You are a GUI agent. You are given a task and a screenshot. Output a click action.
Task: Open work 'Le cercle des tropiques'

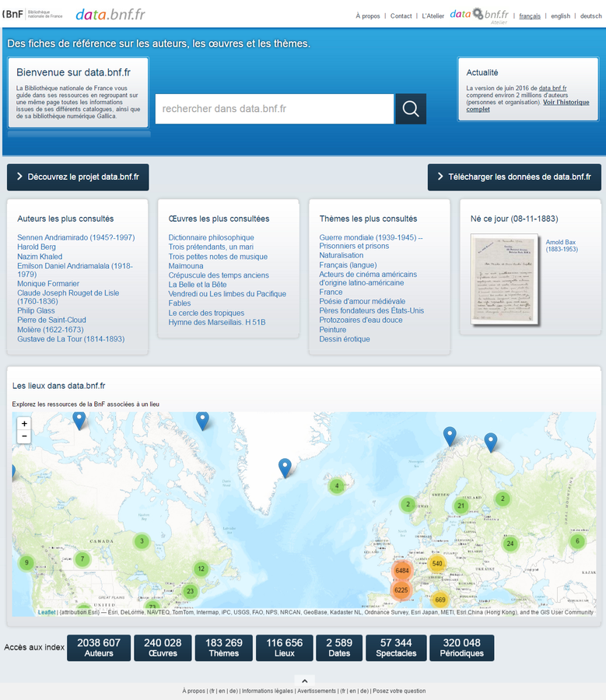coord(206,313)
